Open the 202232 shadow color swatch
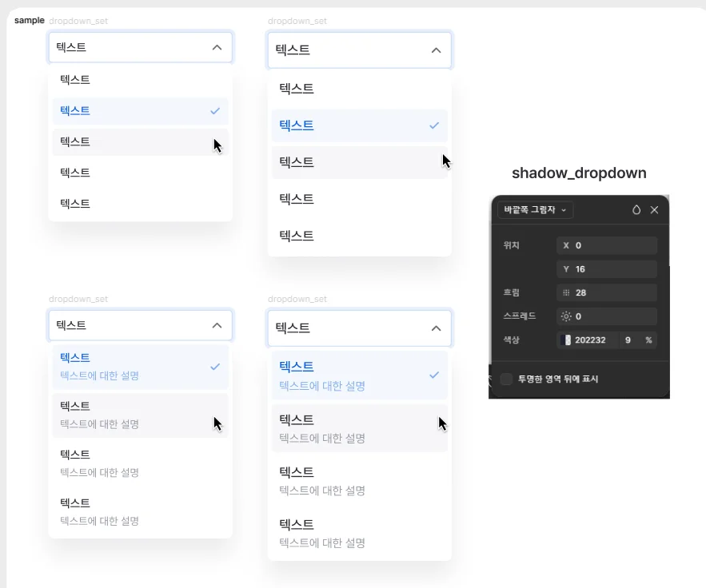 pos(568,340)
